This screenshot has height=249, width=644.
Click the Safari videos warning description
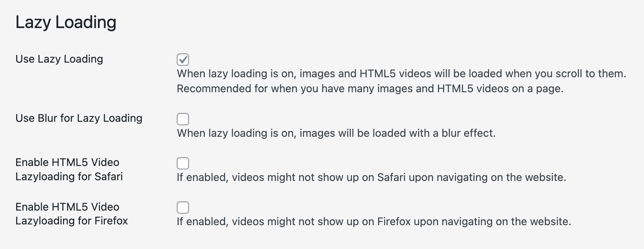point(371,178)
